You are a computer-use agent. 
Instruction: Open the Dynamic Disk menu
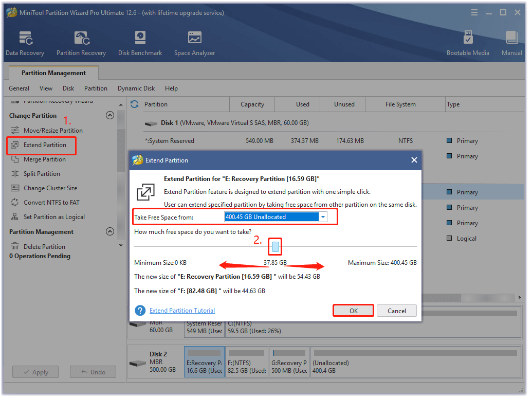coord(136,88)
